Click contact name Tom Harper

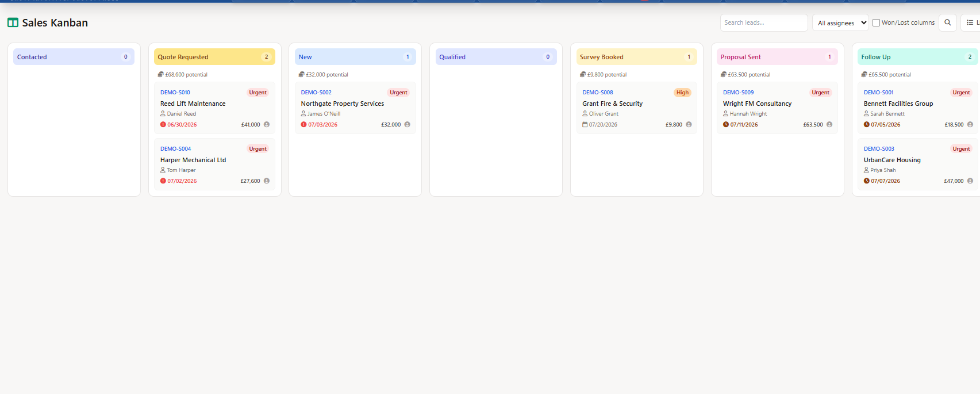pyautogui.click(x=182, y=170)
